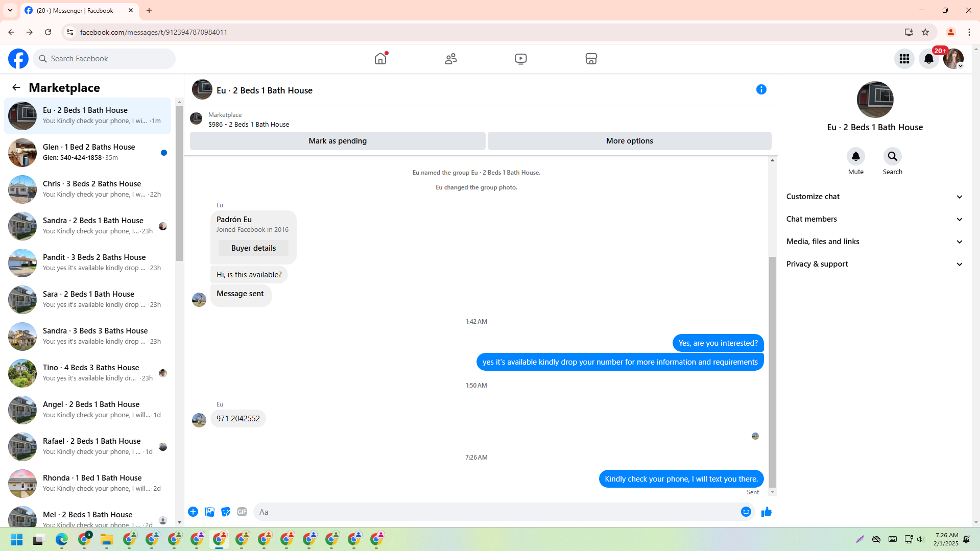Open Pandit · 3 Beds 2 Baths House chat
The height and width of the screenshot is (551, 980).
click(x=87, y=263)
